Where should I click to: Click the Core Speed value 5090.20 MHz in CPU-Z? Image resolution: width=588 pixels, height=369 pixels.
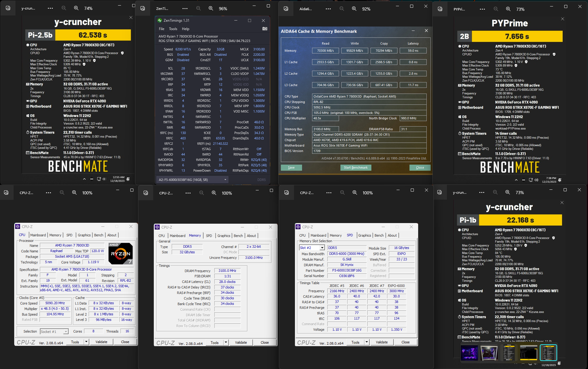tap(55, 303)
